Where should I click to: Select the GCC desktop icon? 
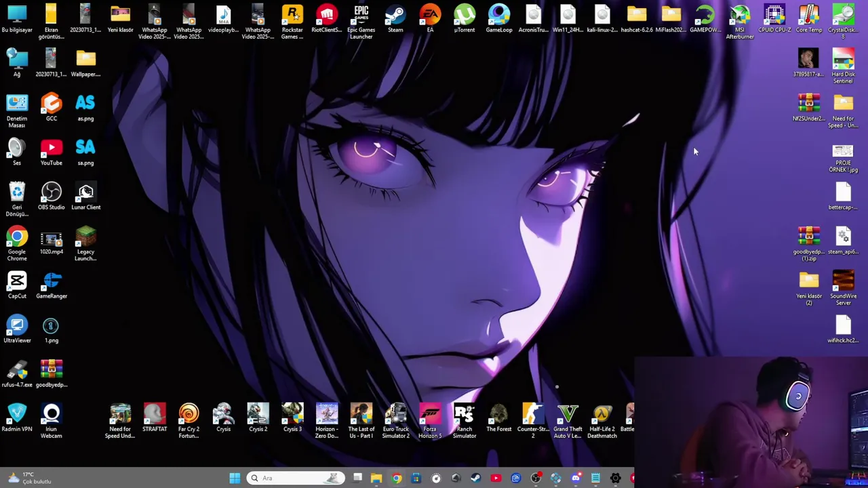coord(52,108)
